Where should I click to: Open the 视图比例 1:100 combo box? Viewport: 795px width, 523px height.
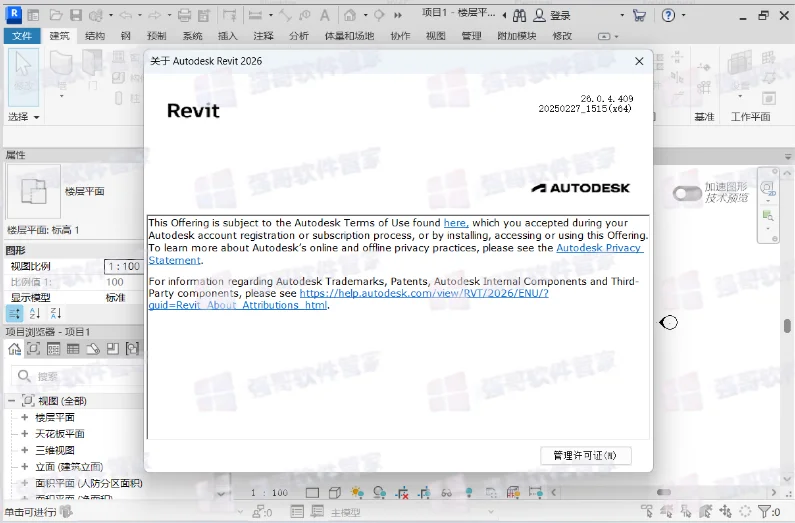point(124,266)
